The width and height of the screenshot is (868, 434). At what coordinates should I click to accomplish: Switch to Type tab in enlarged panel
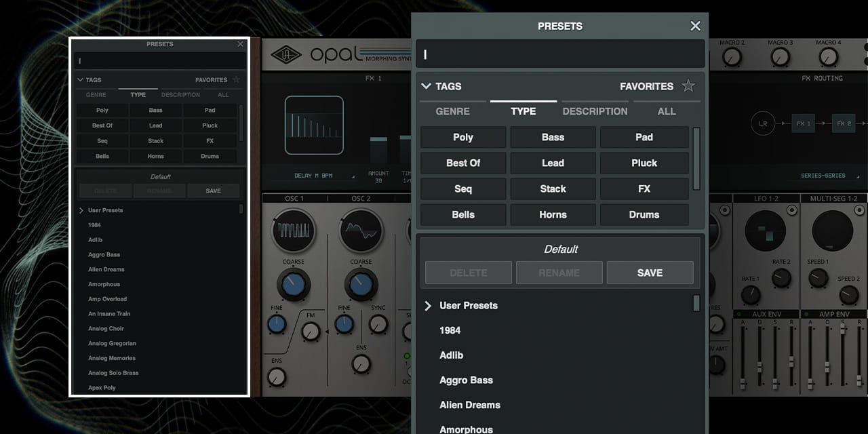(x=524, y=111)
